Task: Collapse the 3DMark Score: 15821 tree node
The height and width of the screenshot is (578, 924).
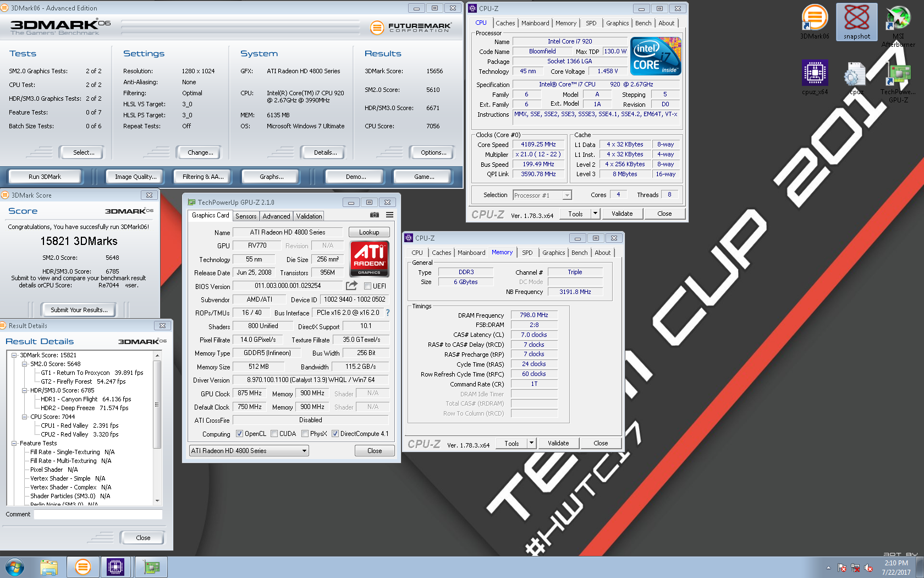Action: [x=14, y=355]
